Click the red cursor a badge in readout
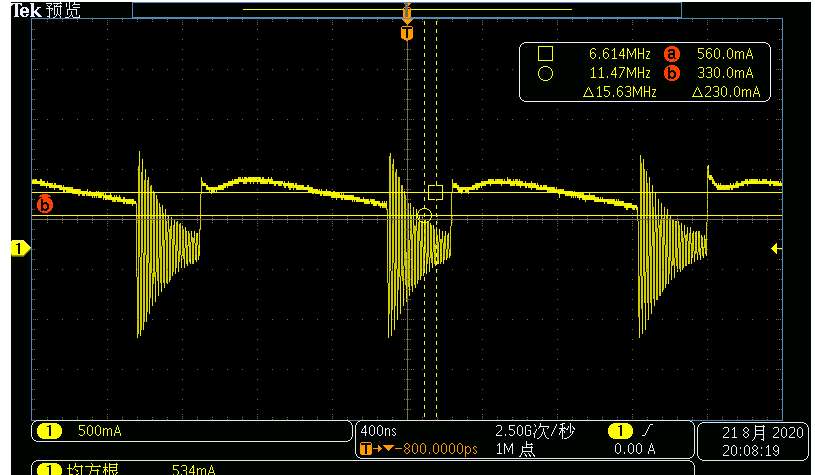The height and width of the screenshot is (475, 815). point(672,54)
